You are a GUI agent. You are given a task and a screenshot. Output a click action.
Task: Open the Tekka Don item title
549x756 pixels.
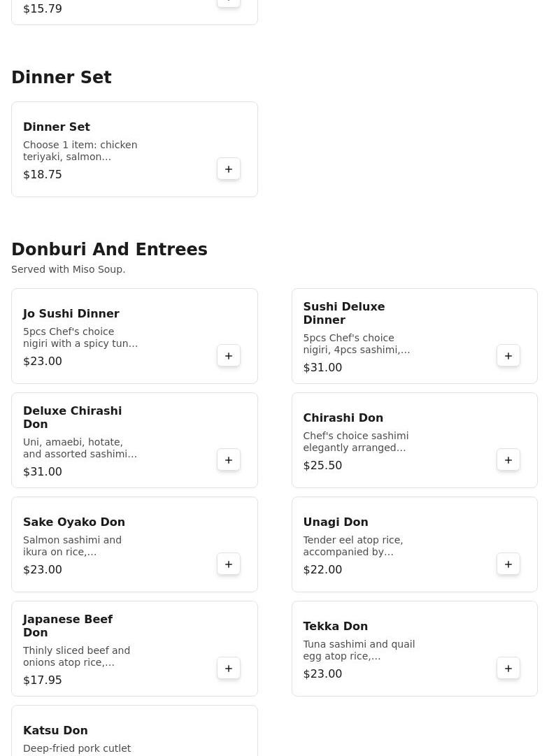[x=335, y=626]
